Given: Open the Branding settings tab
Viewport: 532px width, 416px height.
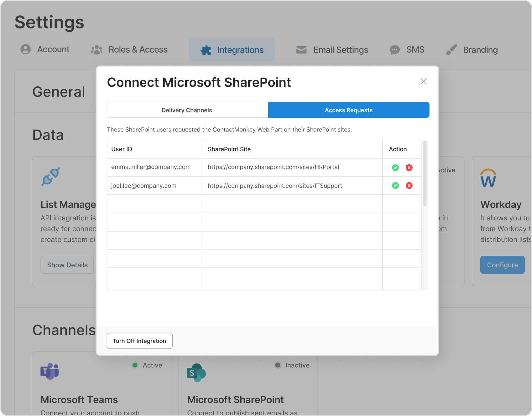Looking at the screenshot, I should point(472,50).
